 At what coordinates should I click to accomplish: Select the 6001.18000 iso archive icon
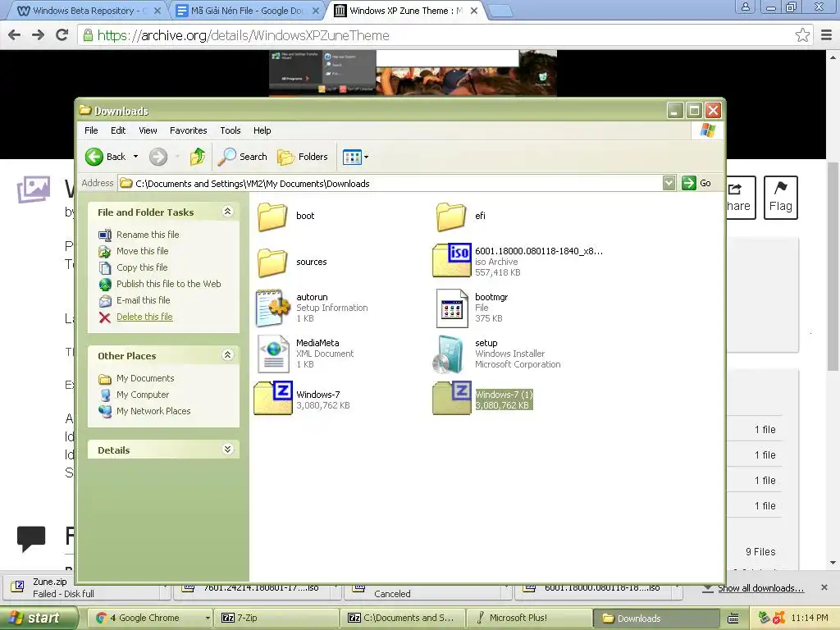(452, 260)
